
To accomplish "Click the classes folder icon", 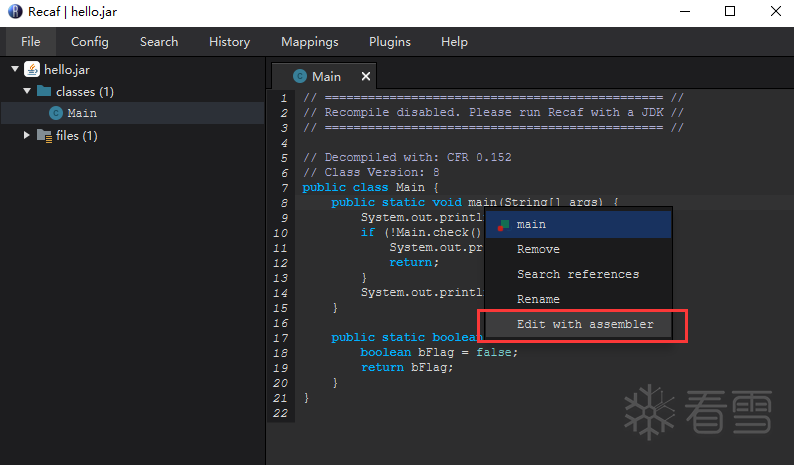I will pos(44,91).
